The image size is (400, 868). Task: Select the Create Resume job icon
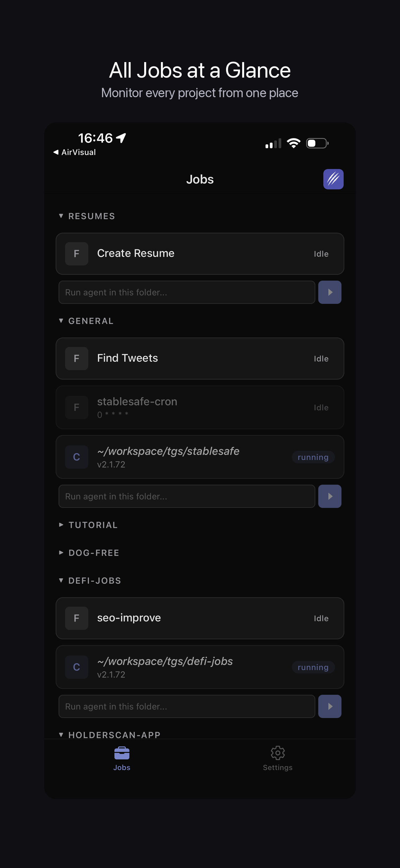(76, 254)
